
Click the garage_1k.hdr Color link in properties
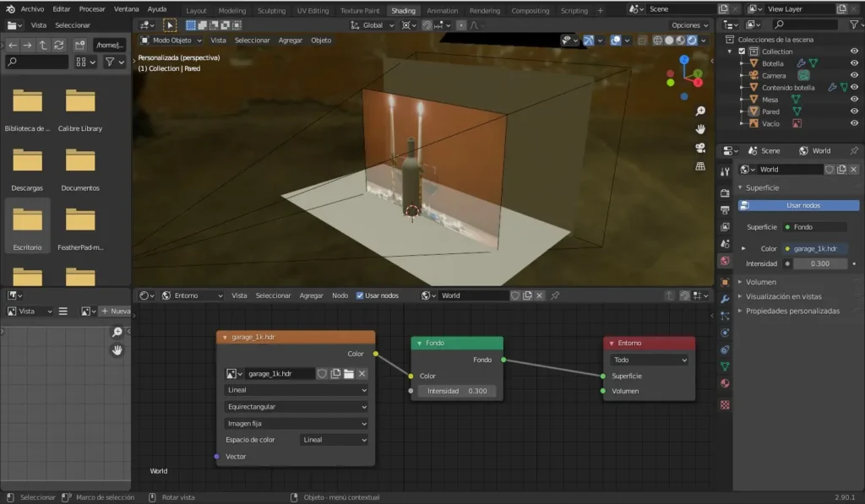815,249
